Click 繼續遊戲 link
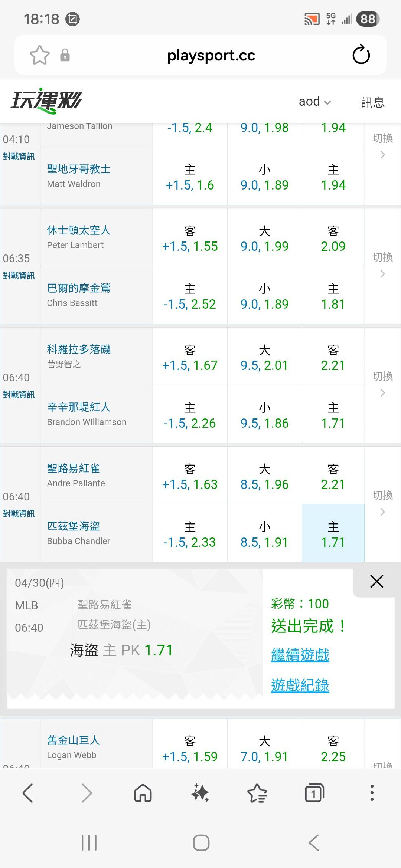The height and width of the screenshot is (868, 401). click(x=300, y=655)
